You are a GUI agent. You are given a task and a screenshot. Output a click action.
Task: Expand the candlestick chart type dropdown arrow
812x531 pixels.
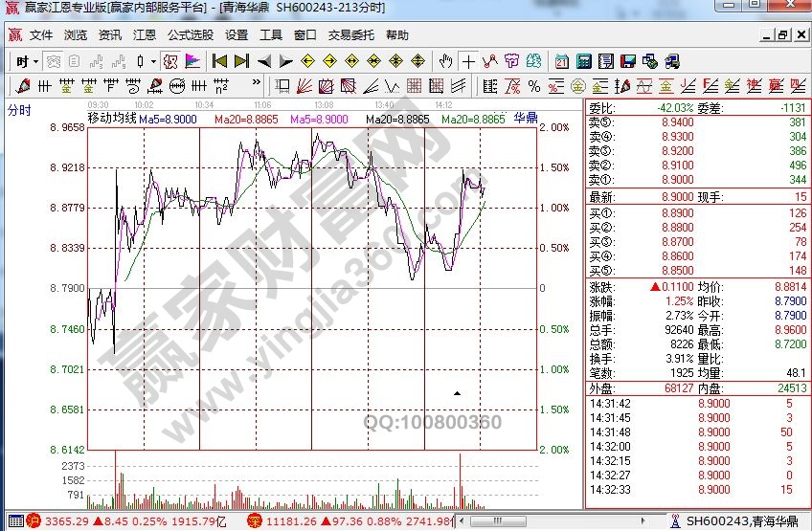pos(154,61)
